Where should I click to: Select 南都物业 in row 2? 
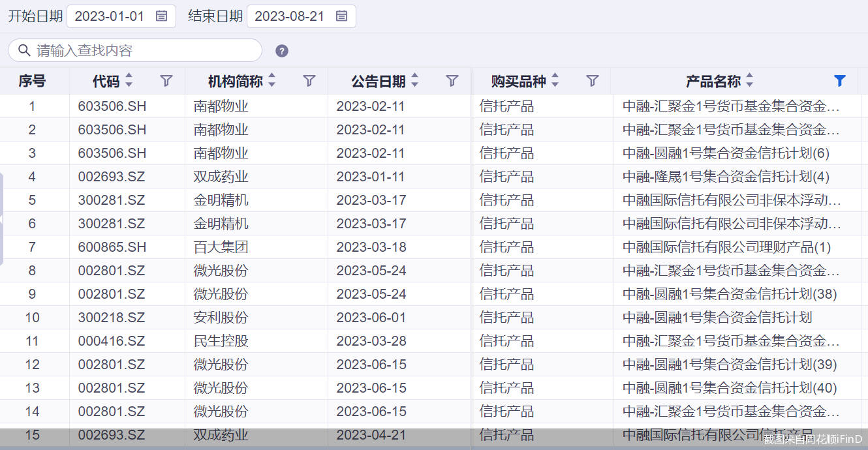coord(221,130)
